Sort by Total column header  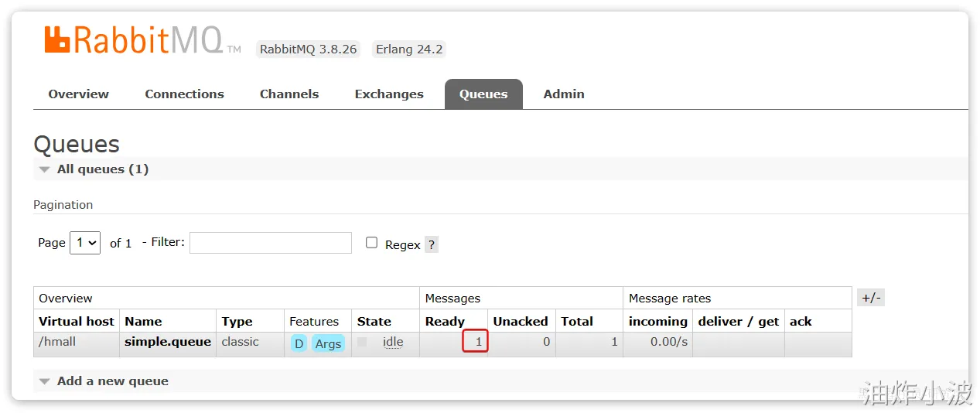pyautogui.click(x=577, y=321)
